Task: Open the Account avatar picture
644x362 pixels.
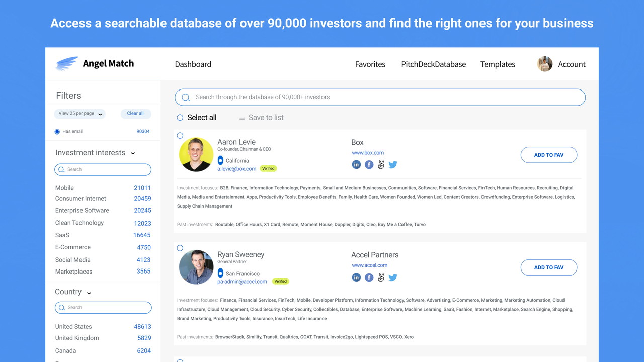Action: [x=545, y=64]
